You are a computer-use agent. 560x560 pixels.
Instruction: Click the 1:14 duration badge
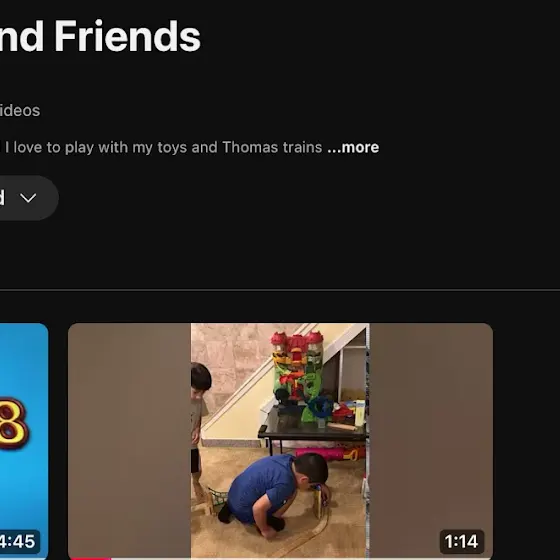461,541
